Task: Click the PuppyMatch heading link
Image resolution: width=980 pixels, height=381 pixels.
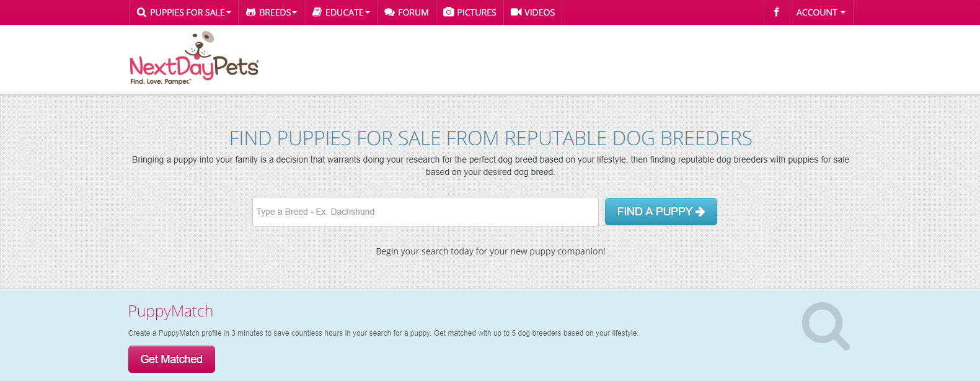Action: (170, 311)
